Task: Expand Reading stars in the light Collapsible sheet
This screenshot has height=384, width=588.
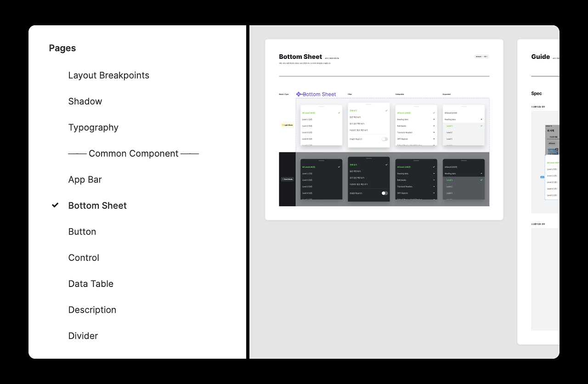Action: coord(434,120)
